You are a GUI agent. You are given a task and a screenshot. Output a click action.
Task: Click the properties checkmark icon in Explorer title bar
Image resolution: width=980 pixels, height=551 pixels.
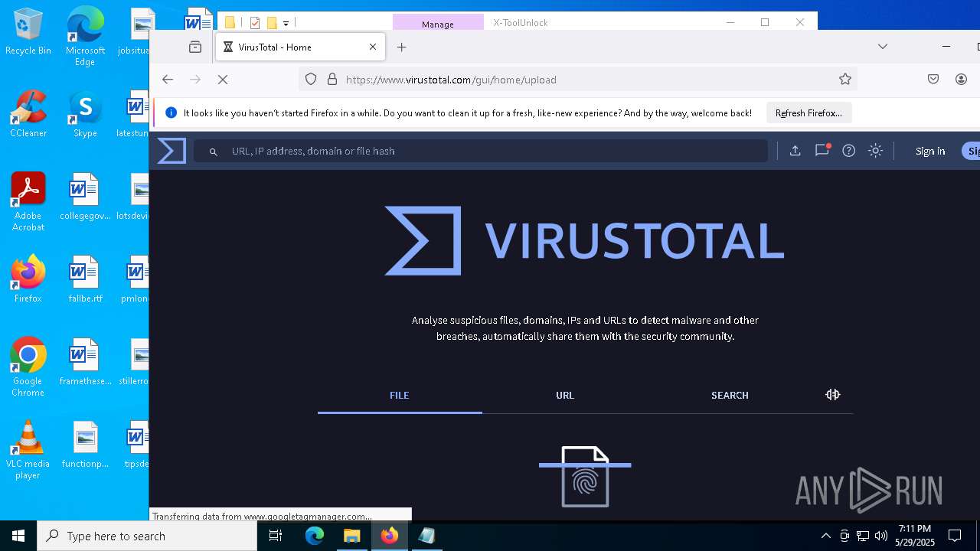coord(255,23)
